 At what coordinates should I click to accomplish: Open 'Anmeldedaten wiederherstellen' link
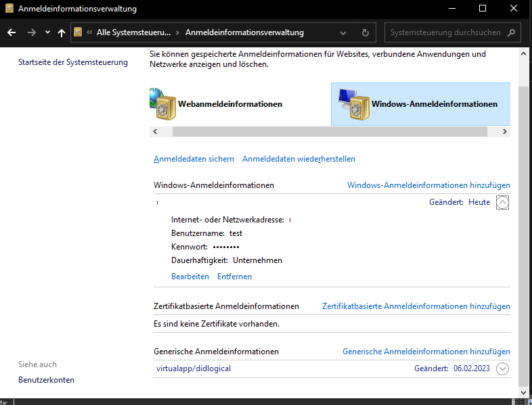(298, 159)
